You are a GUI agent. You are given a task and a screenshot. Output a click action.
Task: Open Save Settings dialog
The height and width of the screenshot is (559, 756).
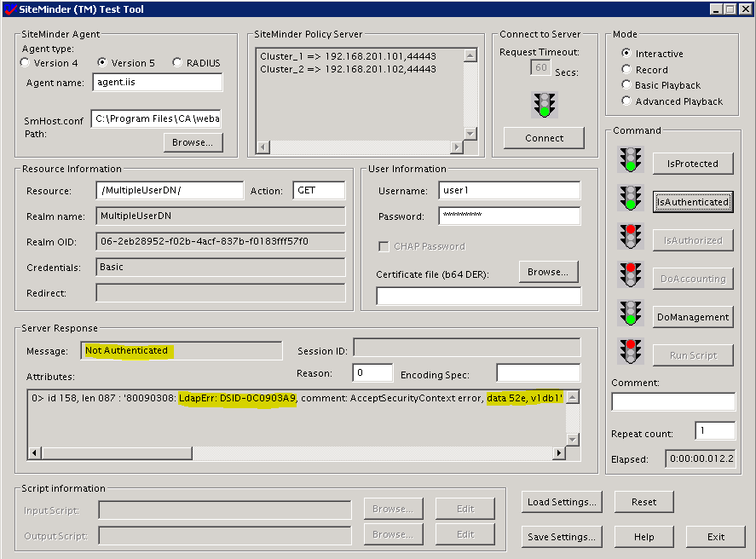pos(562,537)
